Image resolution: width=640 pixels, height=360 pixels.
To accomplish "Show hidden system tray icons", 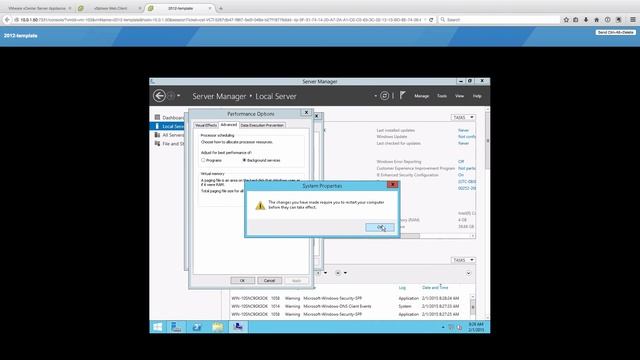I will click(x=443, y=327).
